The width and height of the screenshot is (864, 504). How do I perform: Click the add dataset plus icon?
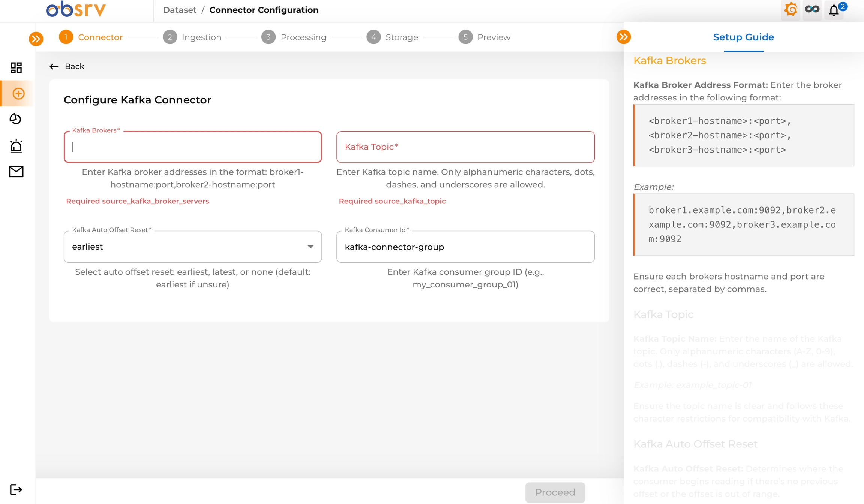(18, 94)
